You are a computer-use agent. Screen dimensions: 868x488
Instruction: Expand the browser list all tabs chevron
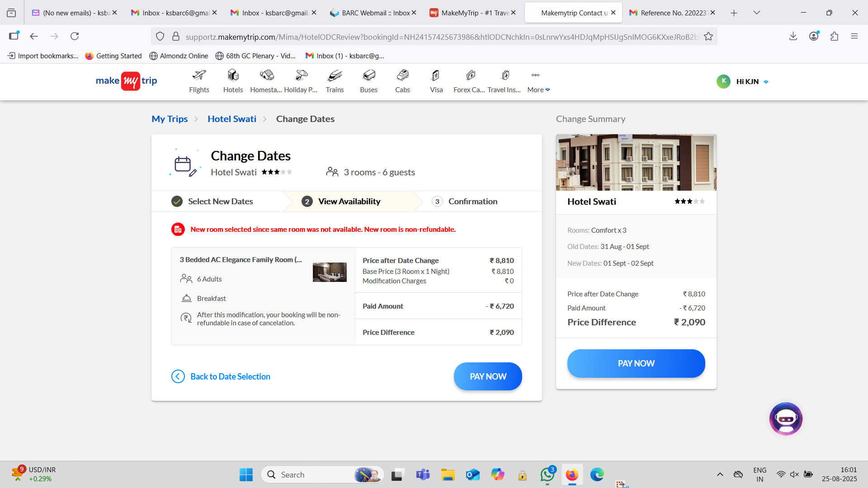757,13
